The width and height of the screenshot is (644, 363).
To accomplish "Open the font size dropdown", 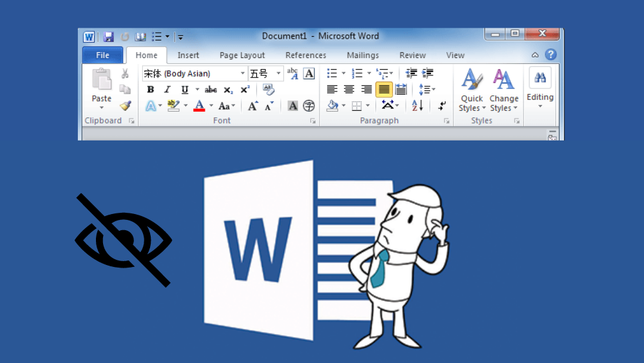I will (278, 74).
